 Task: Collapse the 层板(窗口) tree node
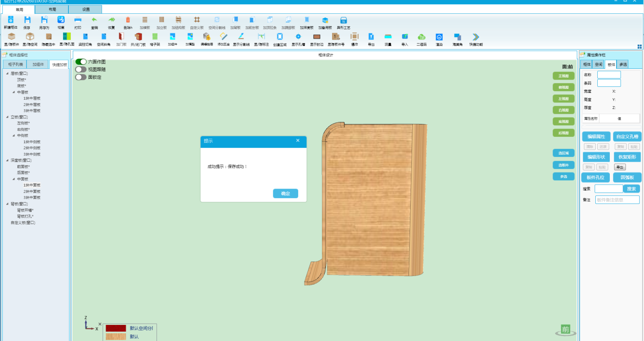(7, 74)
